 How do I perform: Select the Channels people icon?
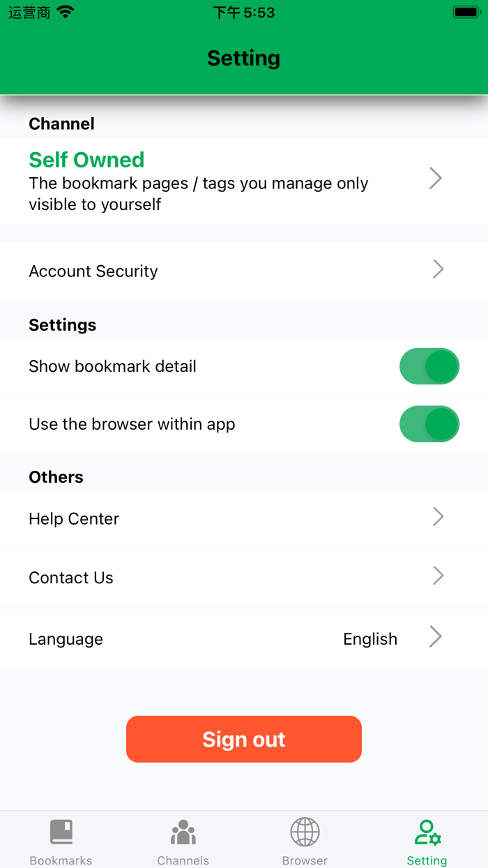click(183, 832)
